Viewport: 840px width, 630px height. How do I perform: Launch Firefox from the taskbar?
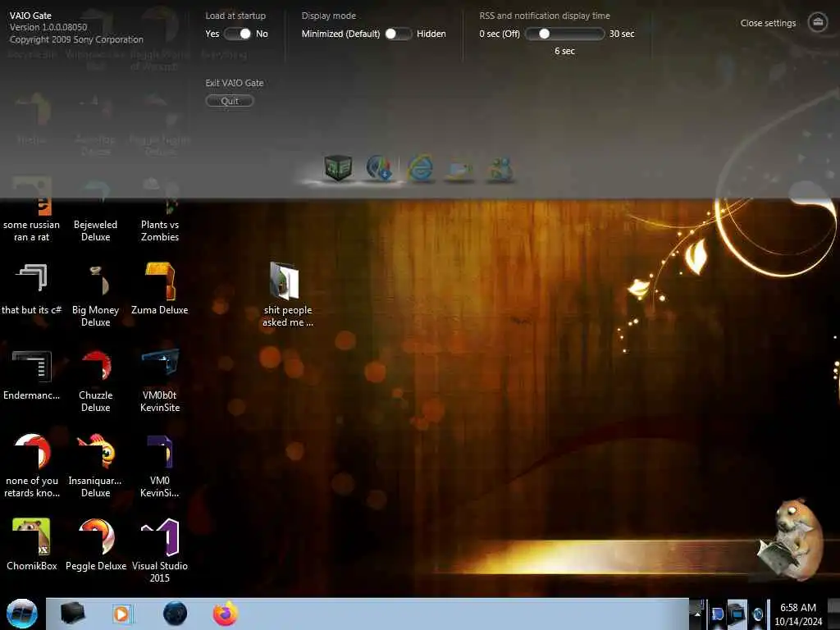click(225, 614)
